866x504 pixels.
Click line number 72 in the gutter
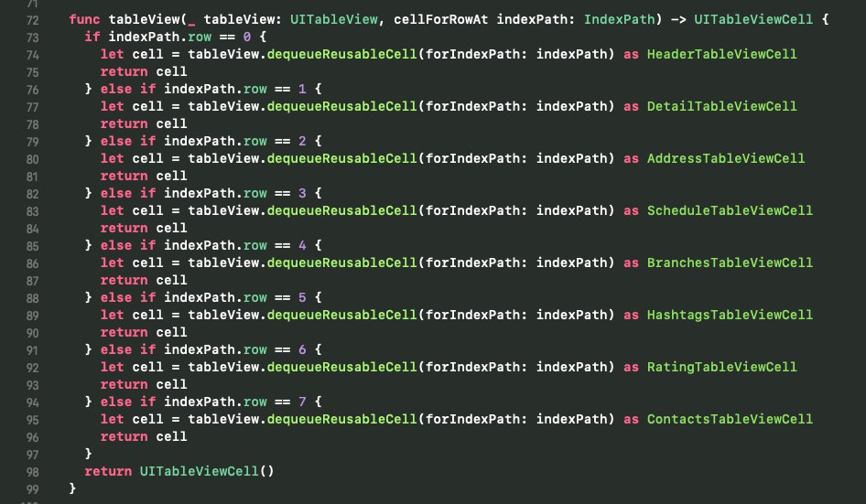point(33,20)
